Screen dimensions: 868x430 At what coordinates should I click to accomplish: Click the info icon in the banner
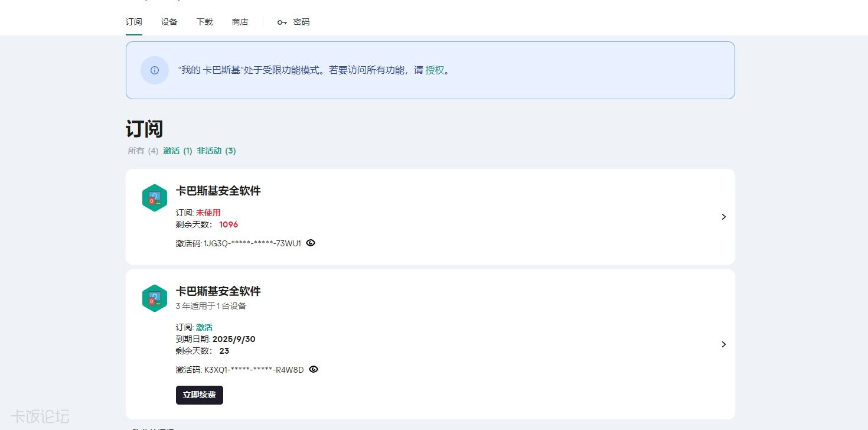[155, 70]
